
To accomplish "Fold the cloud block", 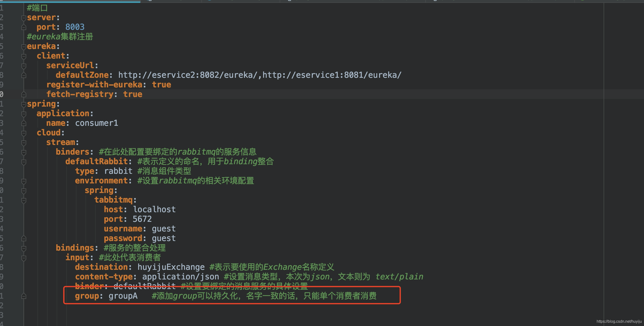I will 24,133.
